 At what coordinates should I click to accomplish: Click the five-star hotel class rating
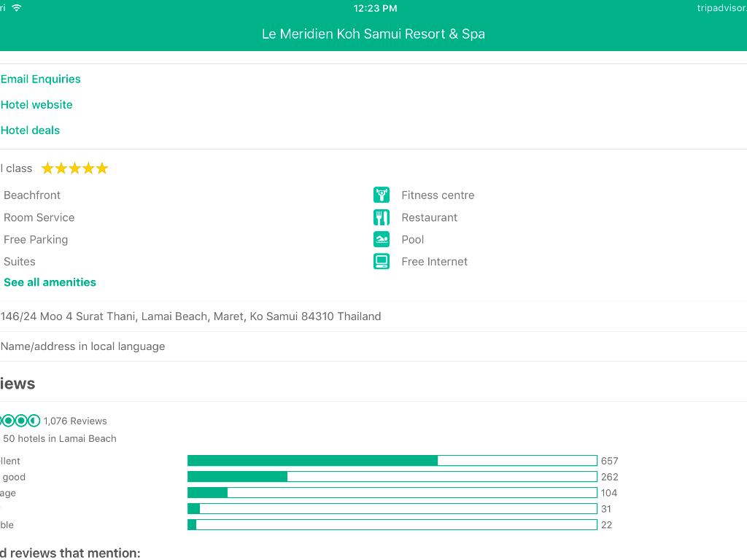[74, 168]
